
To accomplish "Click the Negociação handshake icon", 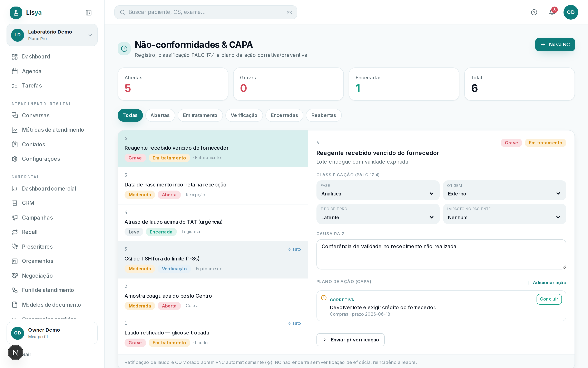I will tap(14, 276).
